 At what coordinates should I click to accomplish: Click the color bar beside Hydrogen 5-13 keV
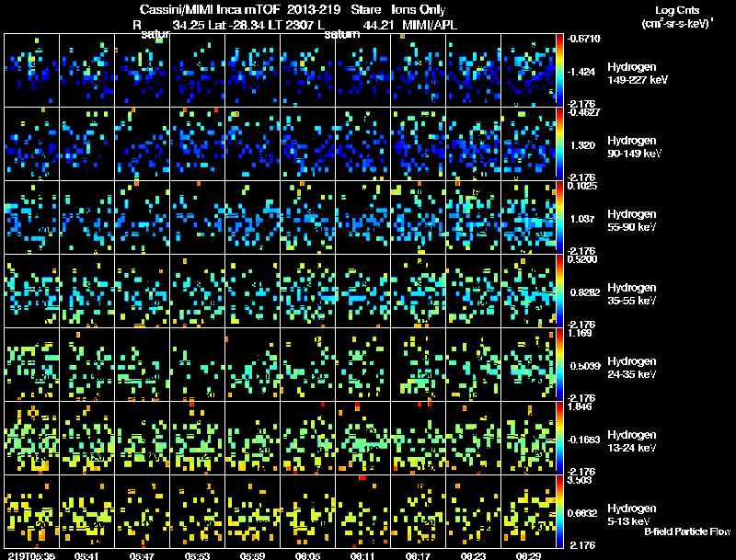(x=559, y=511)
